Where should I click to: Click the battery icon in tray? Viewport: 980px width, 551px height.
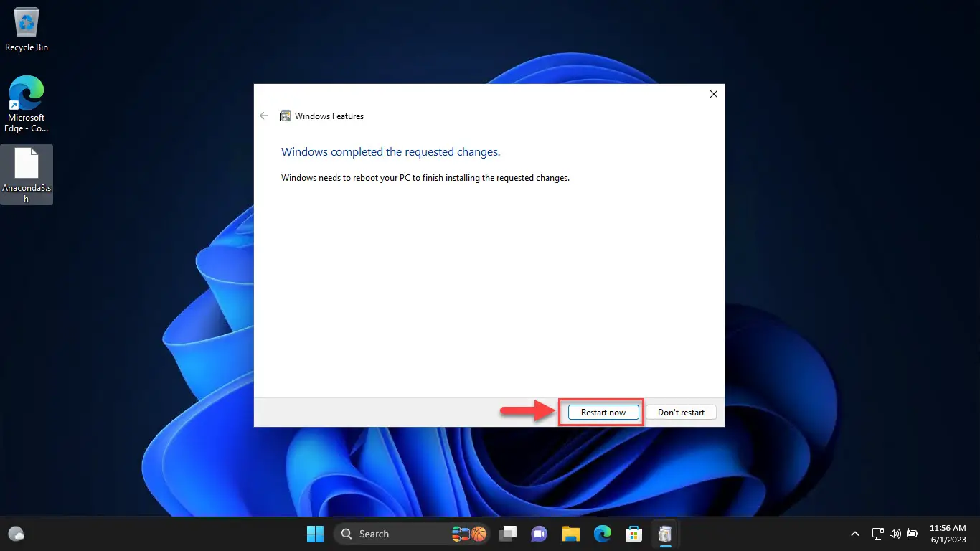point(913,534)
